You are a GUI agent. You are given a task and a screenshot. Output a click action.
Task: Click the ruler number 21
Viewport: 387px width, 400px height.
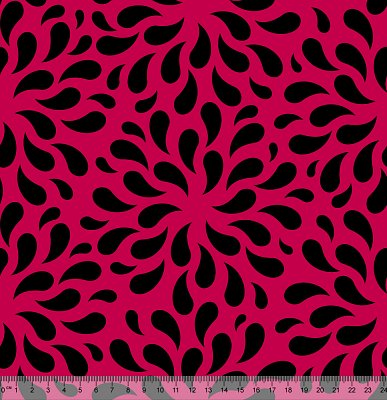pos(336,390)
